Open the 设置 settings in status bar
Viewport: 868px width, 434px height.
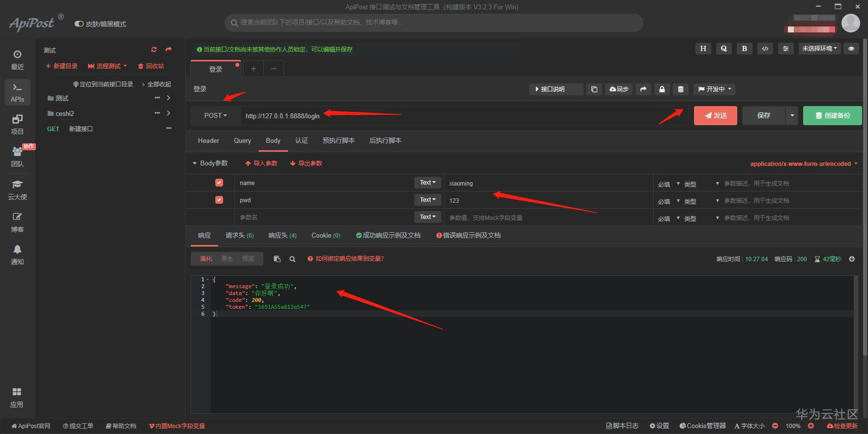coord(659,426)
